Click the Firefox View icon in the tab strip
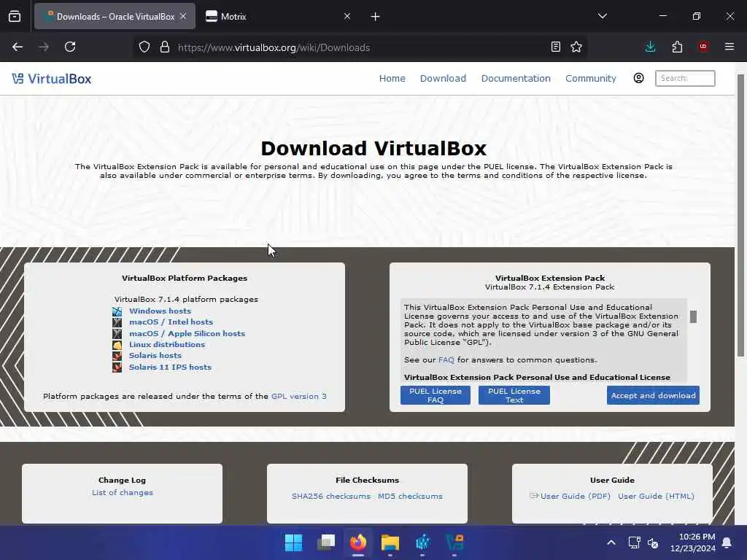 [x=15, y=16]
